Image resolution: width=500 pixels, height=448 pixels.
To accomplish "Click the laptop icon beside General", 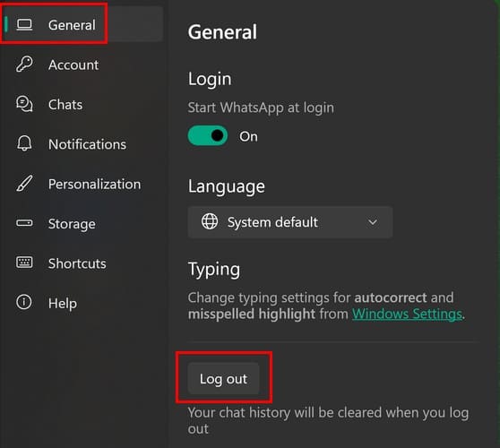I will [x=24, y=24].
